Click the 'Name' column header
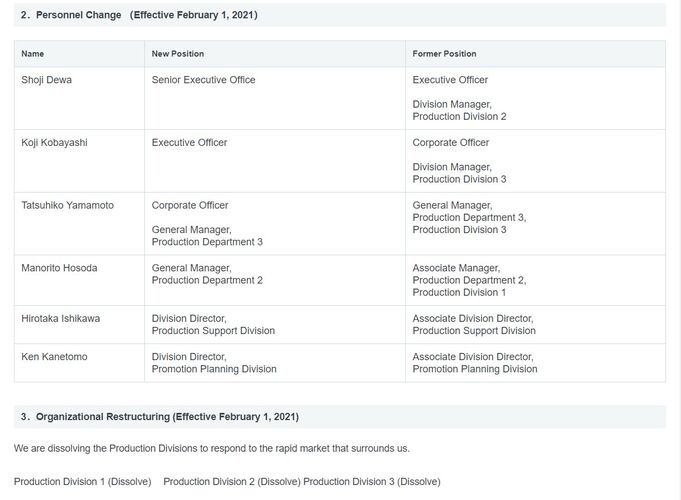The height and width of the screenshot is (500, 681). pos(33,53)
